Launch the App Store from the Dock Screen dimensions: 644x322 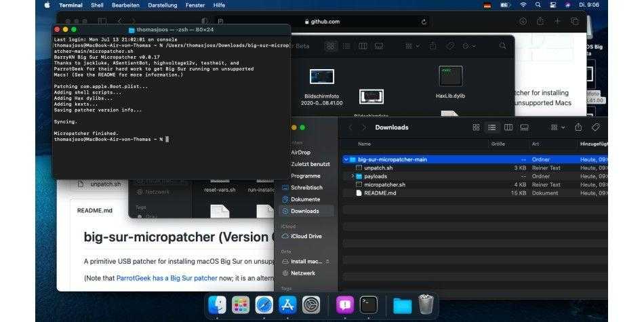[287, 305]
